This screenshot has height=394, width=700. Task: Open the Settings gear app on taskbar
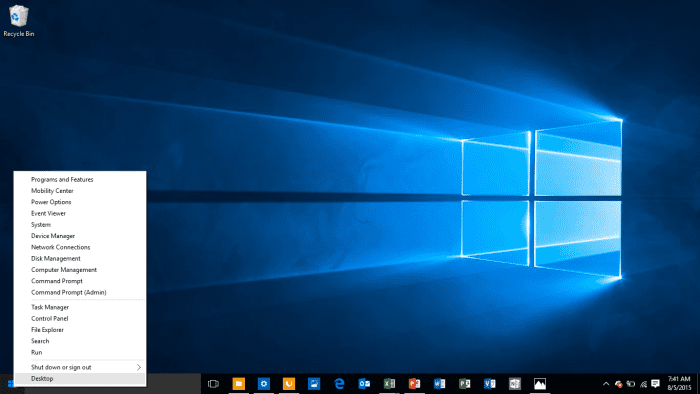pos(264,384)
